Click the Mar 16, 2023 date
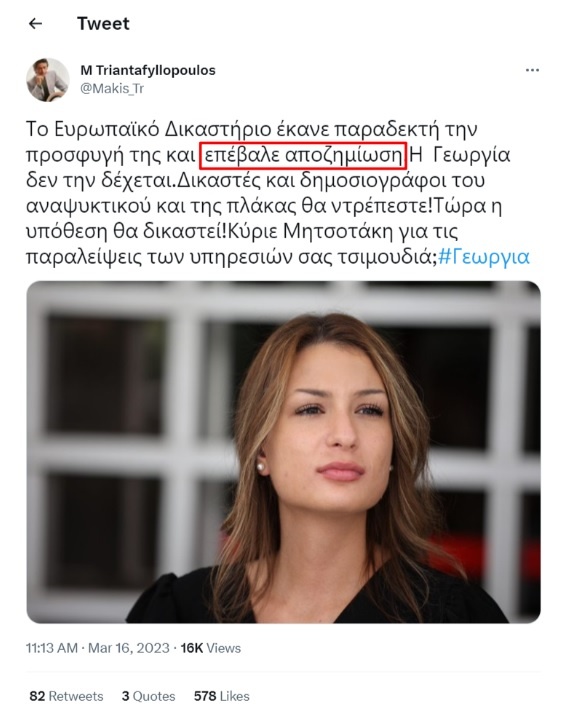This screenshot has width=566, height=715. click(129, 648)
